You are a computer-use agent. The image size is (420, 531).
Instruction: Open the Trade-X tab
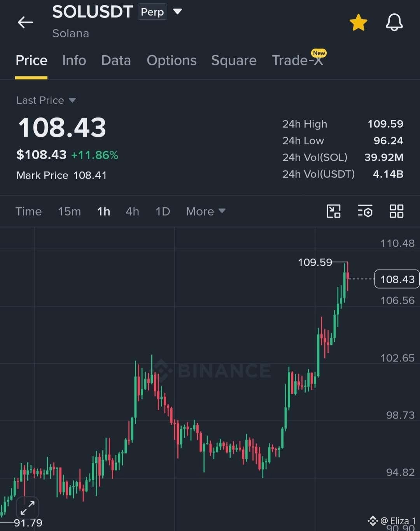pos(297,60)
